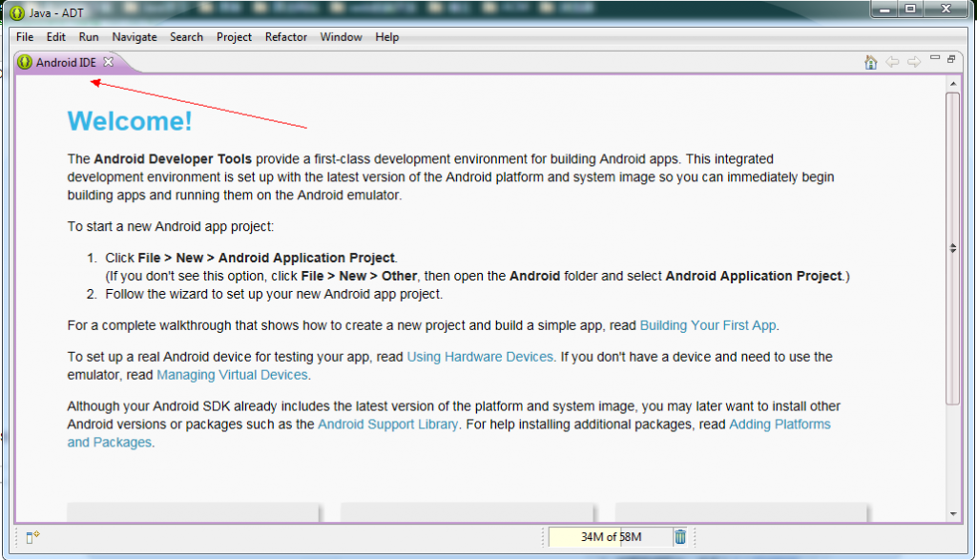977x560 pixels.
Task: Open the File menu
Action: click(25, 37)
